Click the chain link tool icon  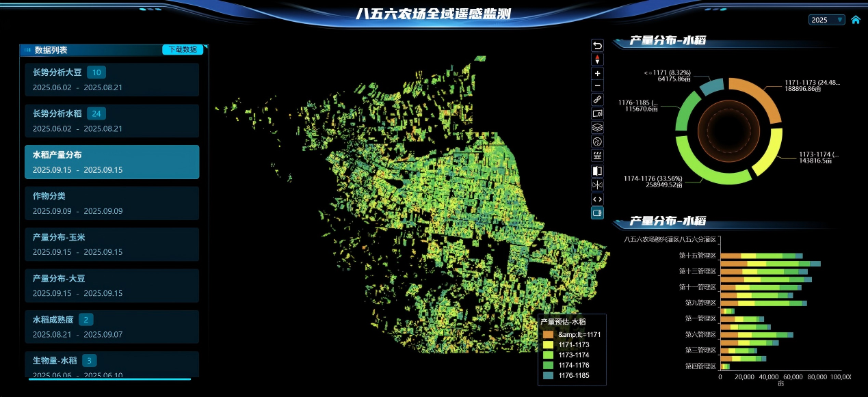[597, 100]
